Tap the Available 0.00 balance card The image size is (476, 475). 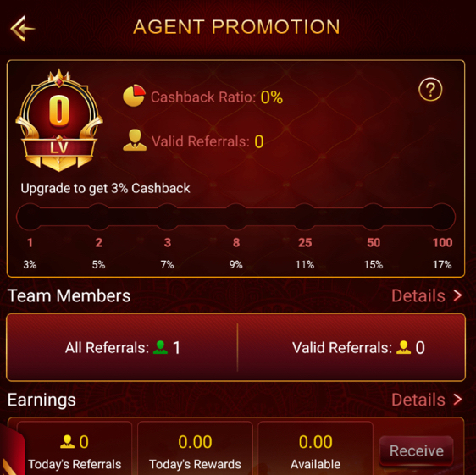(x=315, y=448)
